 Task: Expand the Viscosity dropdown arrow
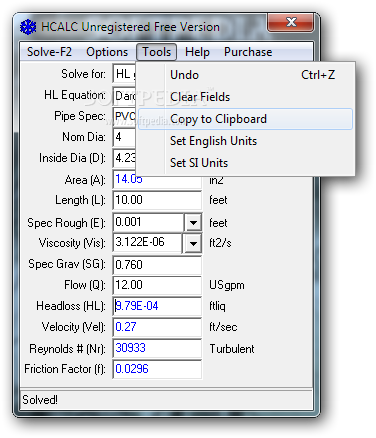(193, 243)
